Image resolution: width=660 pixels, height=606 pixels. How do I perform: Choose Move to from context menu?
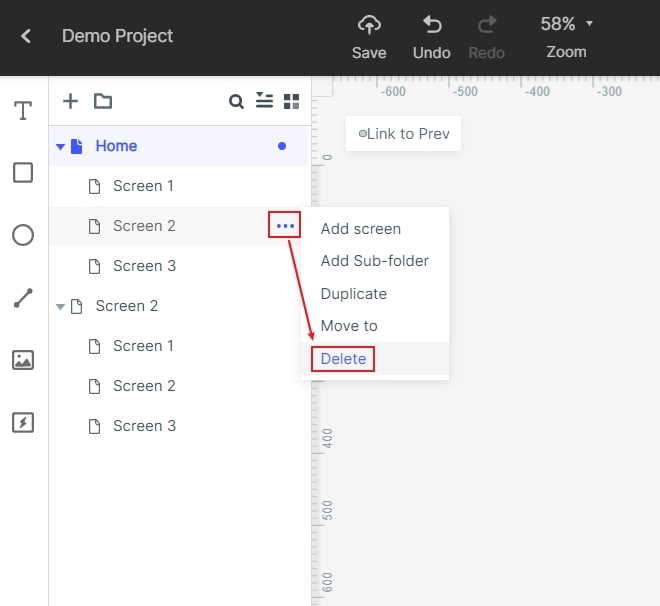tap(375, 326)
